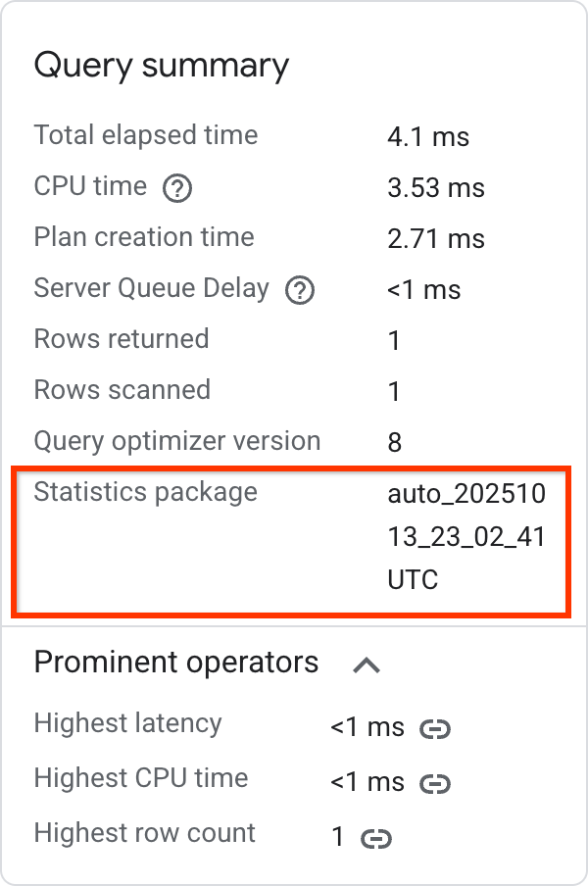Click the Plan creation time value 2.71 ms
This screenshot has width=588, height=886.
436,239
